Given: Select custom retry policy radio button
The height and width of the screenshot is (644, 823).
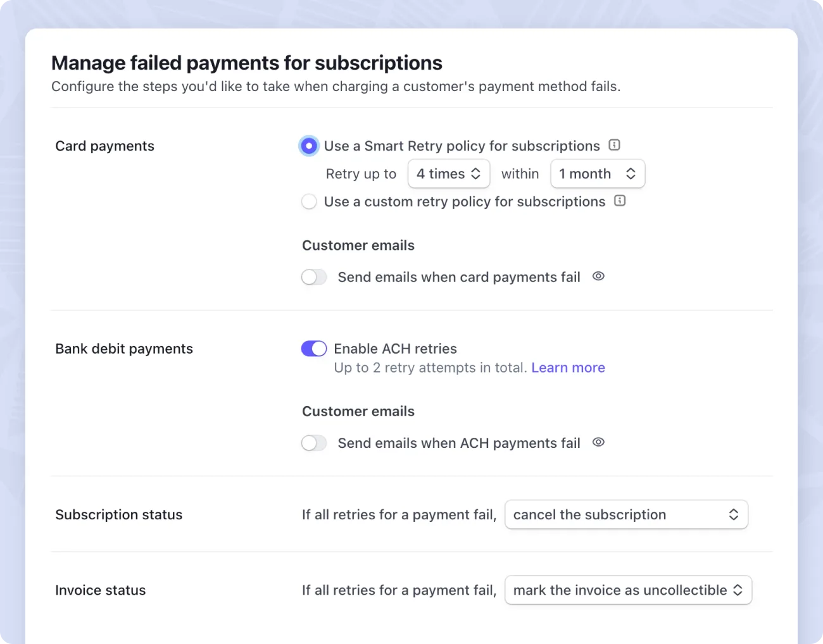Looking at the screenshot, I should (309, 202).
